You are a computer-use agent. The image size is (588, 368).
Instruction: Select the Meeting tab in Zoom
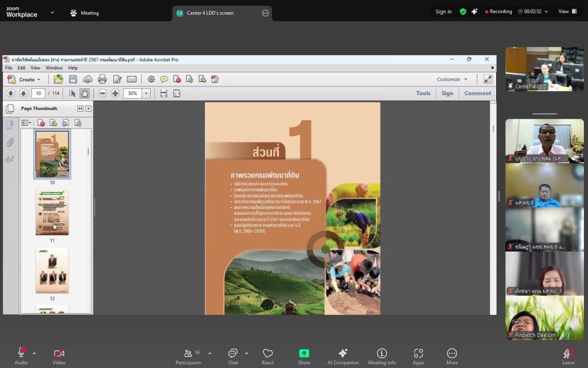[85, 13]
